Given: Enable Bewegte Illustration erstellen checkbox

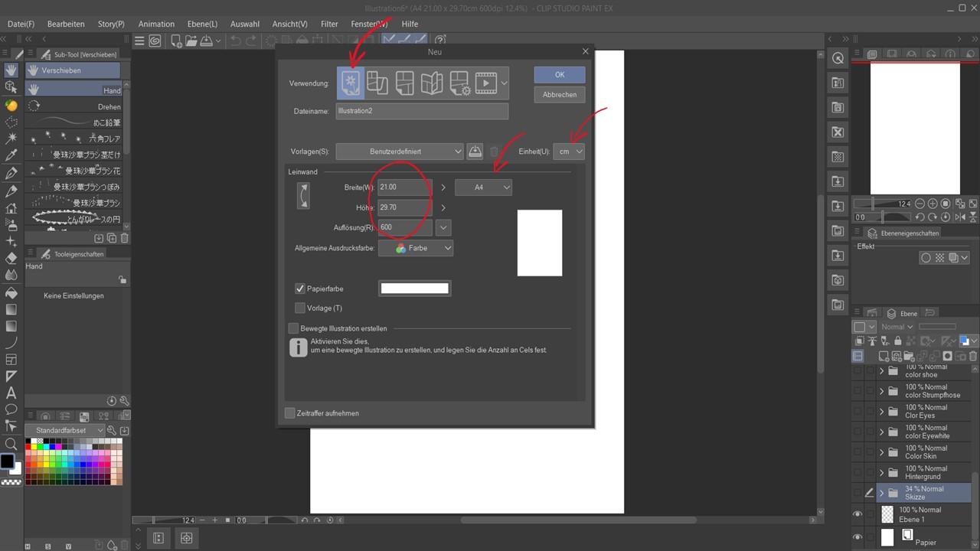Looking at the screenshot, I should [293, 328].
